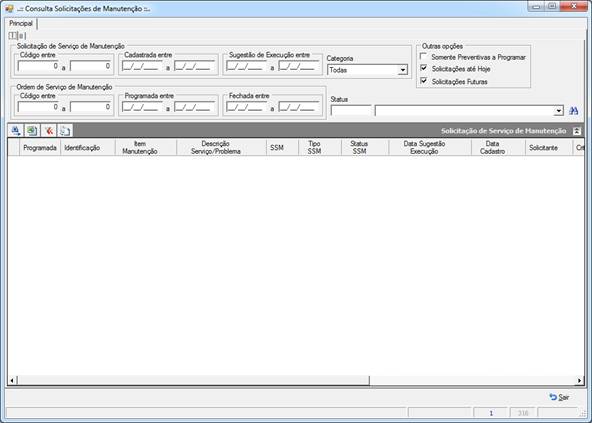The height and width of the screenshot is (423, 592).
Task: Click the Item Manutenção column header
Action: pyautogui.click(x=146, y=147)
